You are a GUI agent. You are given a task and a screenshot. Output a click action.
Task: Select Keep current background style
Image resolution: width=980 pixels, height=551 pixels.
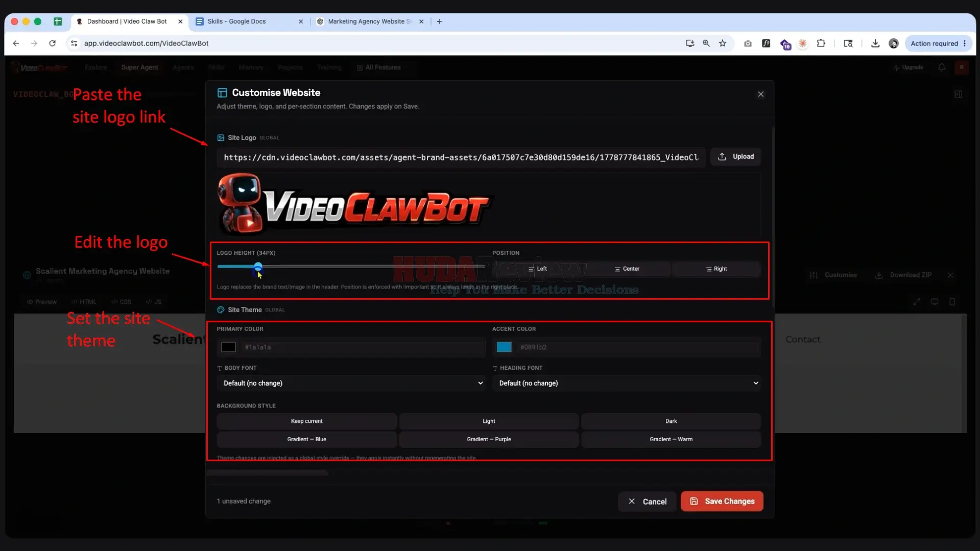pyautogui.click(x=306, y=421)
